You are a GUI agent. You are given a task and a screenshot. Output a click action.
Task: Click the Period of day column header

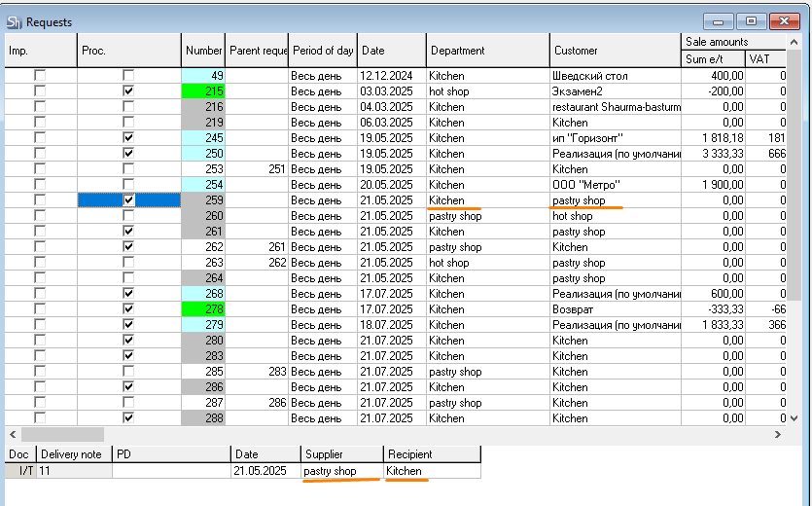click(x=323, y=51)
